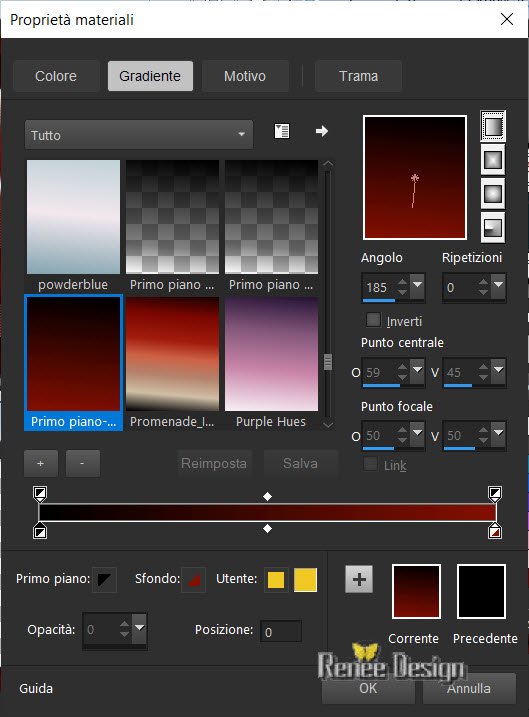
Task: Click the Angolo spinner arrows
Action: tap(402, 287)
